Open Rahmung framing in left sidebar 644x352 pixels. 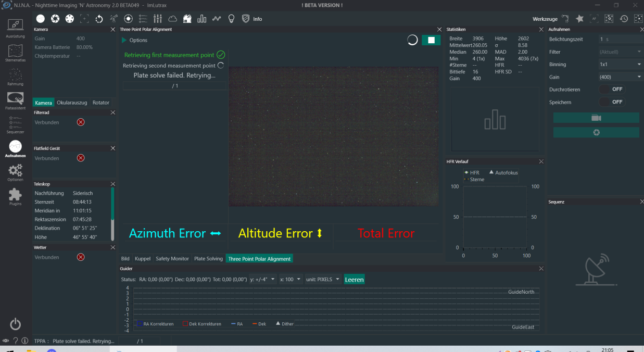pyautogui.click(x=15, y=77)
